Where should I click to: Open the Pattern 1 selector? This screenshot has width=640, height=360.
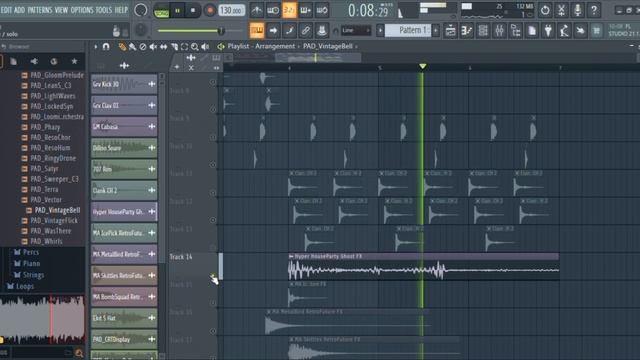tap(407, 31)
